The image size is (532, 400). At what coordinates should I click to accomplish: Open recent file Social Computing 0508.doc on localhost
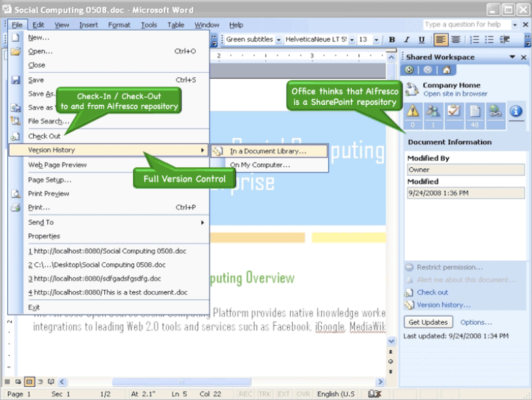pyautogui.click(x=107, y=251)
